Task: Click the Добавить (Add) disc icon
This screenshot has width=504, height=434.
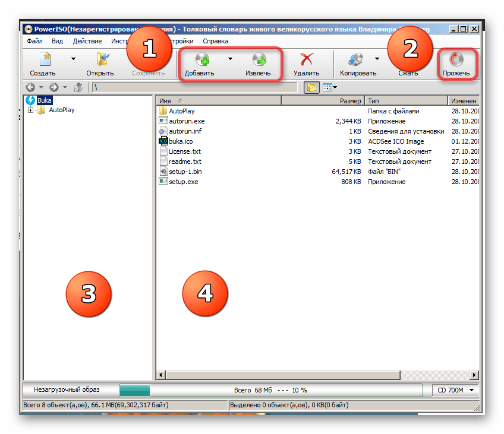Action: pyautogui.click(x=202, y=60)
